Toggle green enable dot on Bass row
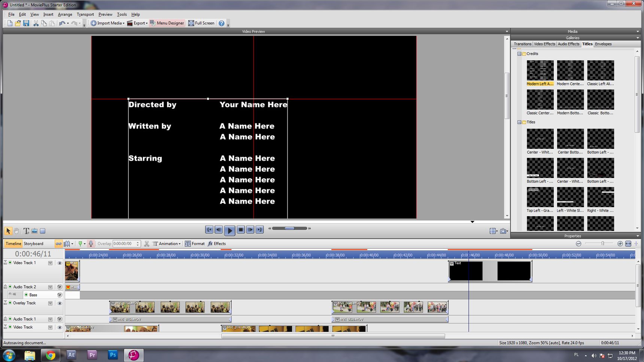This screenshot has width=644, height=362. pyautogui.click(x=26, y=295)
